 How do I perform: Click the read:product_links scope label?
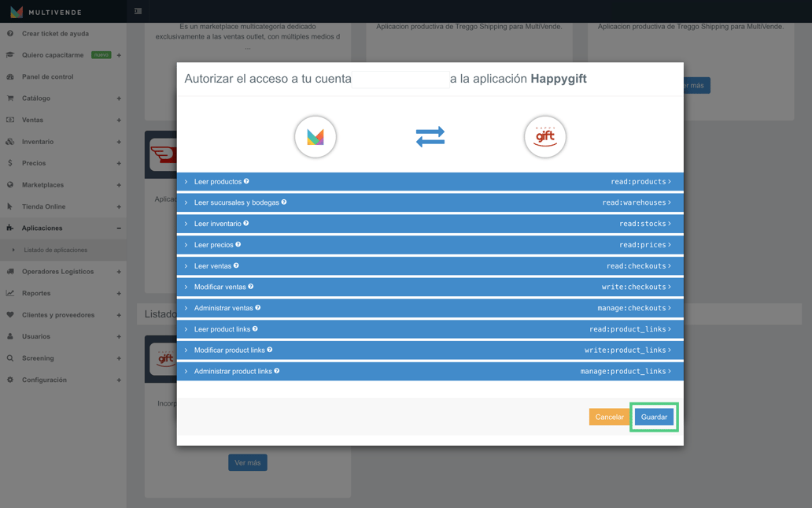pos(628,329)
